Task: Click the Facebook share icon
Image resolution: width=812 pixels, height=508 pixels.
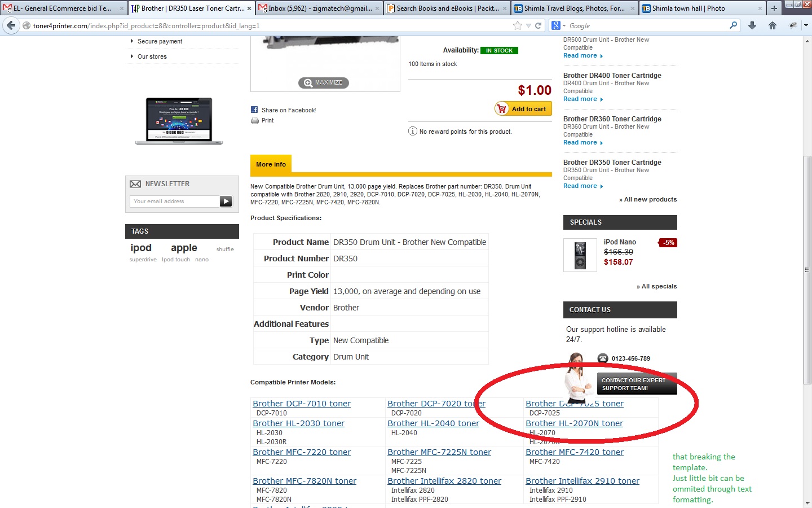Action: point(254,110)
